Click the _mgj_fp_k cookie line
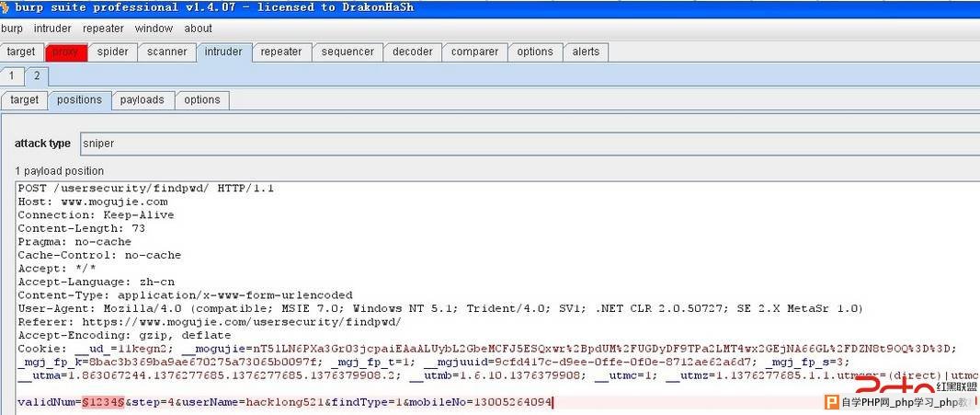The width and height of the screenshot is (980, 415). pos(434,362)
